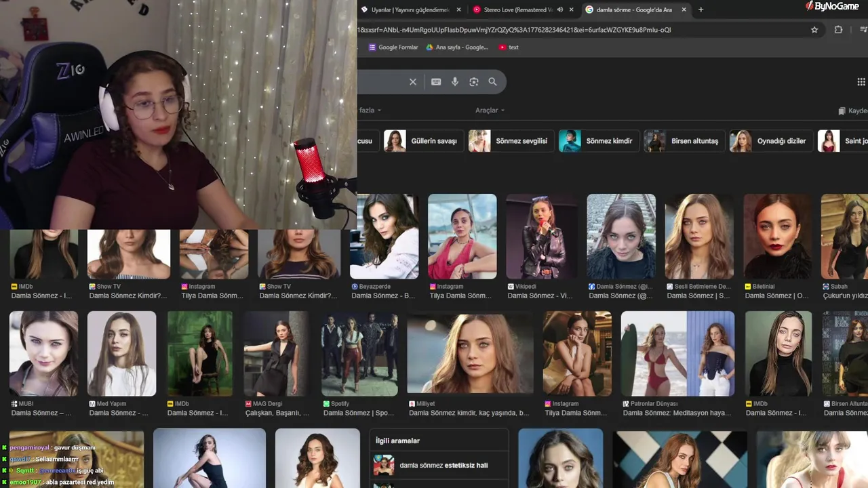
Task: Open the Kaydedilenler saved items link
Action: 853,110
